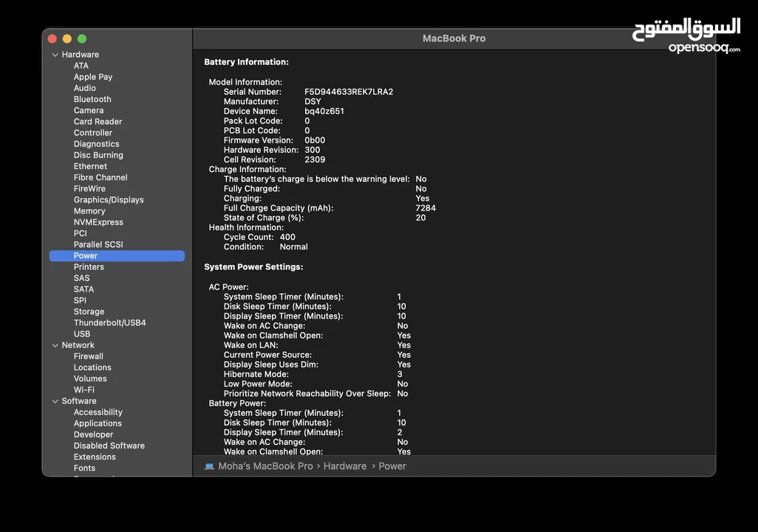This screenshot has width=758, height=532.
Task: Click Hibernate Mode value 3
Action: click(400, 375)
